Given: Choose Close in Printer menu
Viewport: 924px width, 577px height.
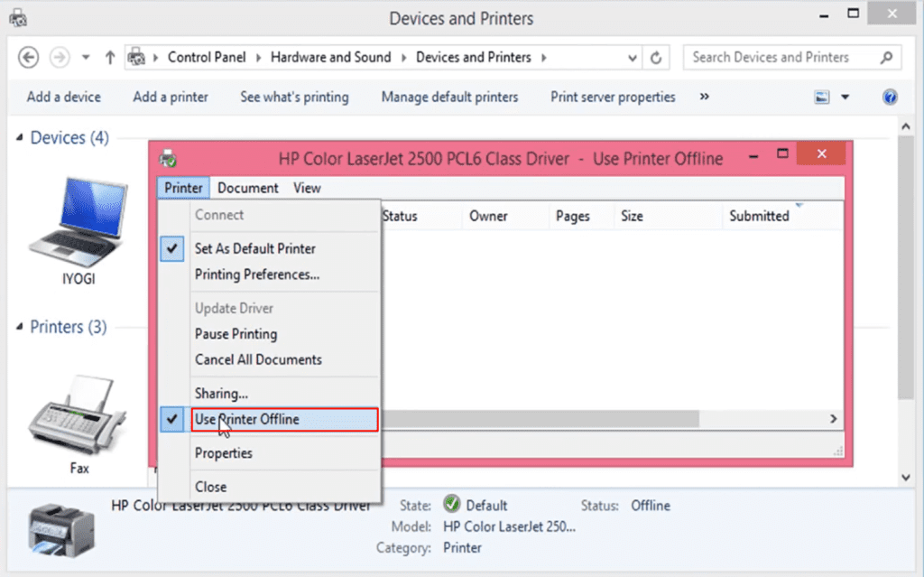Looking at the screenshot, I should [269, 487].
